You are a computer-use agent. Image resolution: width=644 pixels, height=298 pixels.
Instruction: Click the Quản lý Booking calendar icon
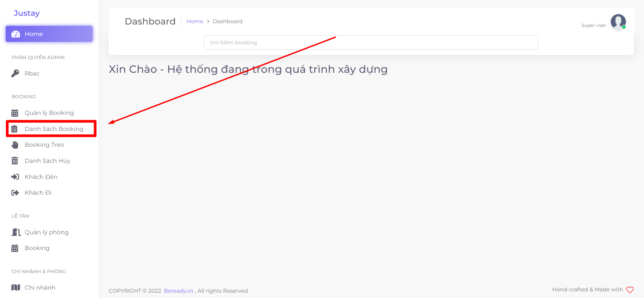(x=15, y=113)
